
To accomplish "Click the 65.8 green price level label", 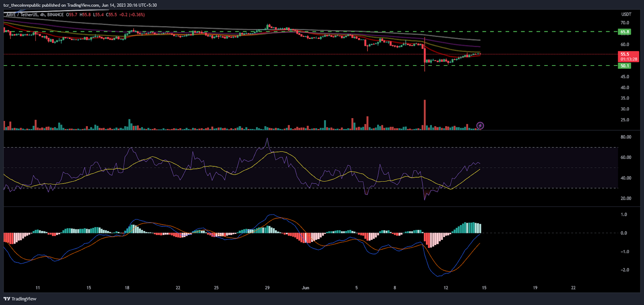I will coord(624,32).
